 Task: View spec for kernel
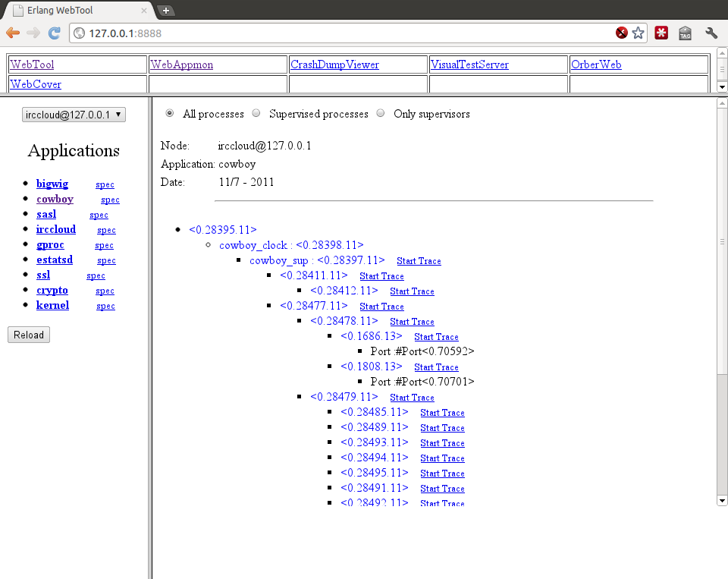click(x=106, y=307)
